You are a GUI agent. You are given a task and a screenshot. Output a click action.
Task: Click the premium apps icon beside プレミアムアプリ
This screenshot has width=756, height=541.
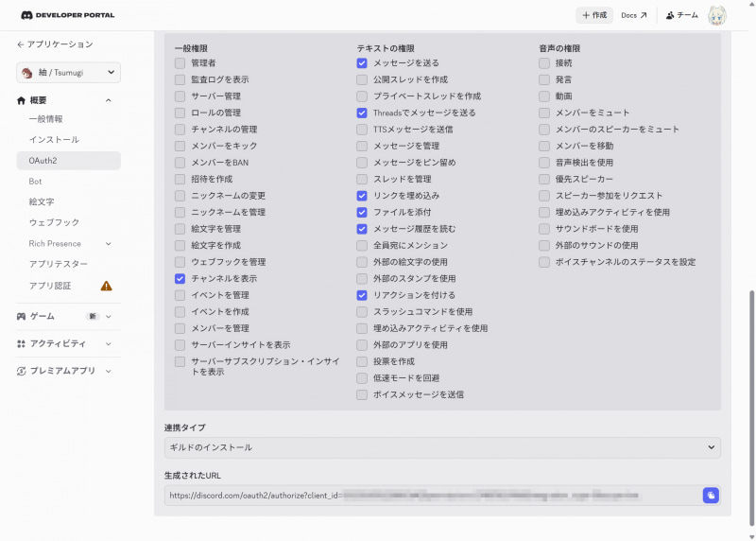tap(21, 371)
